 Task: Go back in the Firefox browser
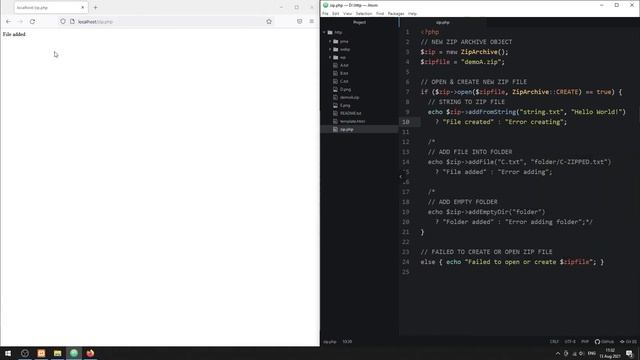click(9, 22)
